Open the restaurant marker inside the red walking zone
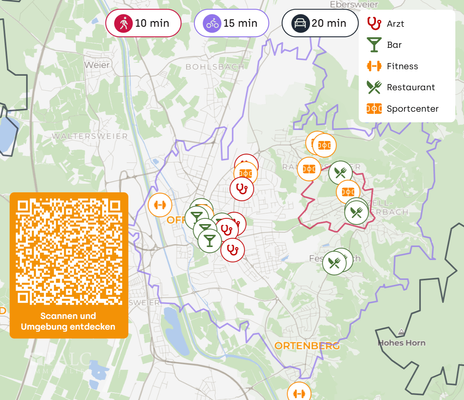 (356, 212)
